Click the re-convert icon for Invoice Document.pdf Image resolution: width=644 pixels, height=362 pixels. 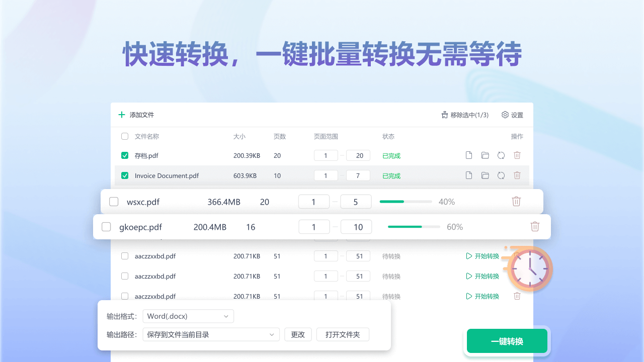click(x=501, y=175)
